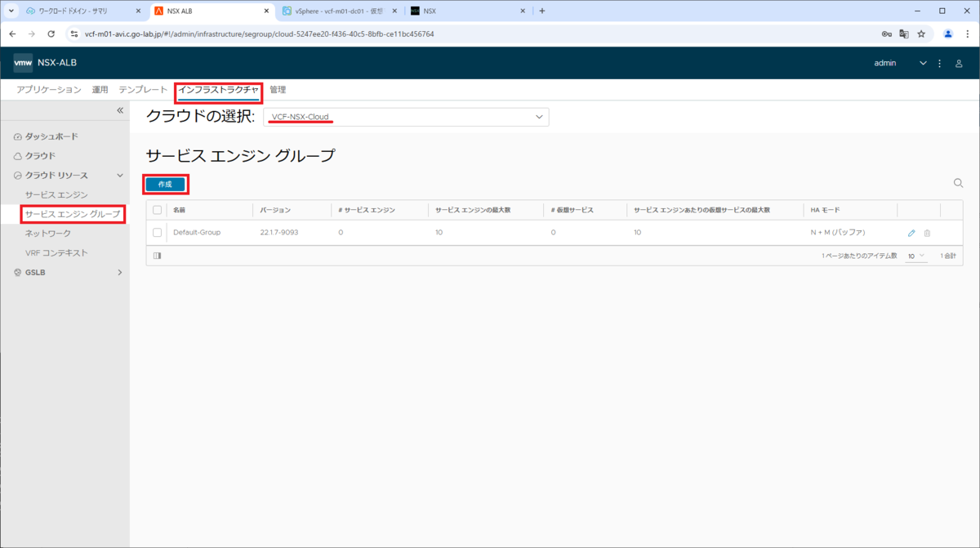
Task: Close the vSphere browser tab
Action: click(x=394, y=11)
